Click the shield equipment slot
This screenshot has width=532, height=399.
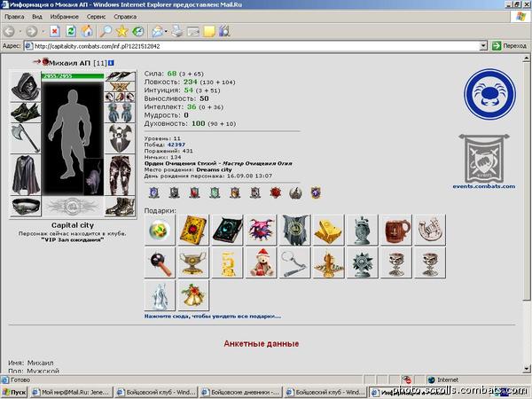coord(120,138)
